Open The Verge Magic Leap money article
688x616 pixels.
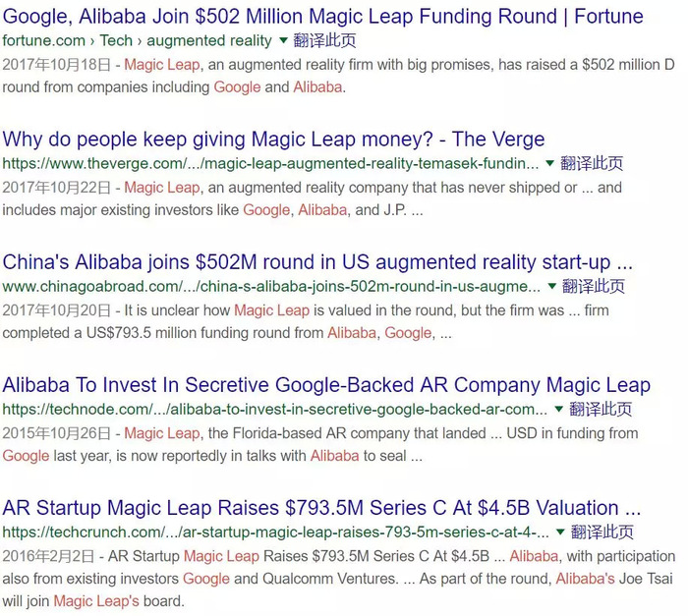(x=273, y=140)
